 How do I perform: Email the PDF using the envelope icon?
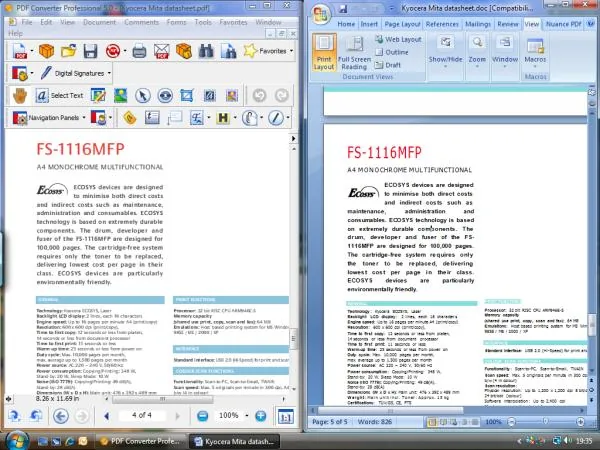click(161, 51)
